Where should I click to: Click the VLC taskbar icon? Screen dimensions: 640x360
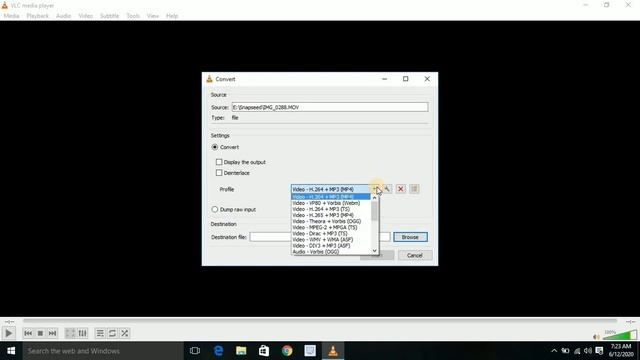tap(333, 351)
